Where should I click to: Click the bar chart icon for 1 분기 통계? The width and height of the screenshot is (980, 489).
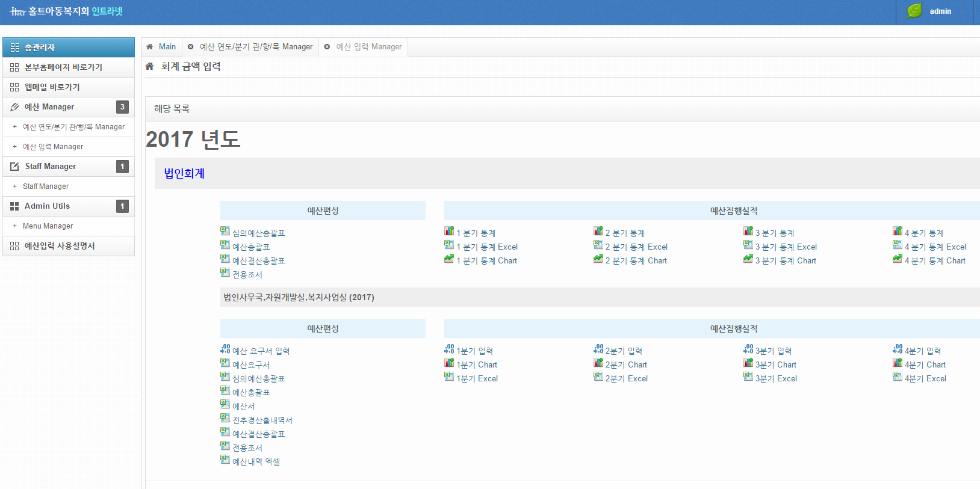tap(449, 232)
